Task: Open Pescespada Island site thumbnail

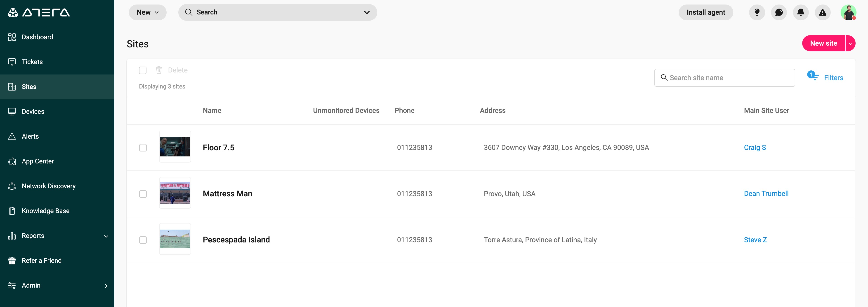Action: pyautogui.click(x=175, y=239)
